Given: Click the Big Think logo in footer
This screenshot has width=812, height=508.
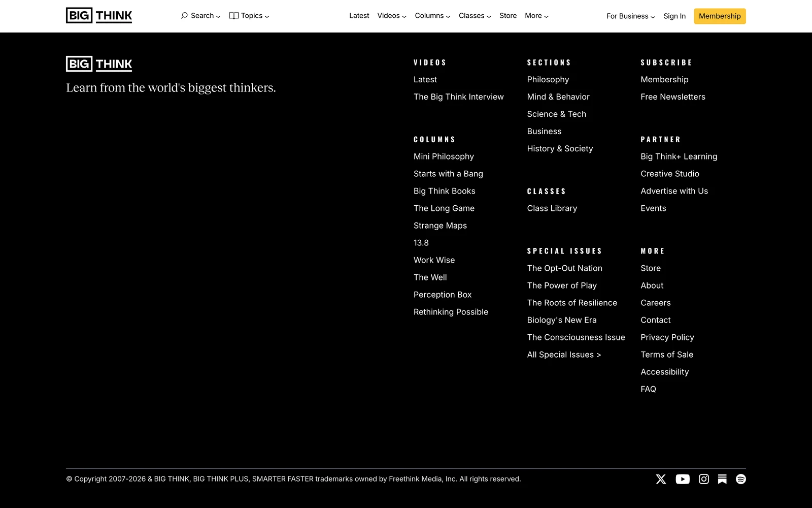Looking at the screenshot, I should (x=99, y=64).
